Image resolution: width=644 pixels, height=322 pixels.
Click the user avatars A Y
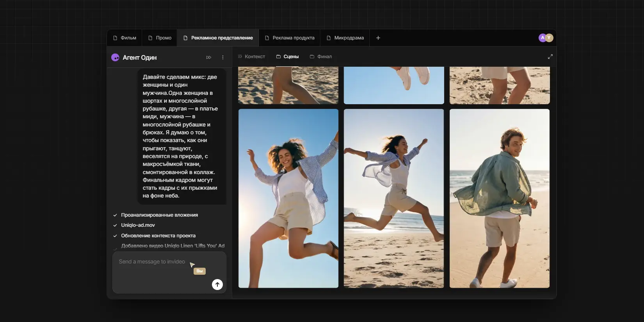(546, 38)
